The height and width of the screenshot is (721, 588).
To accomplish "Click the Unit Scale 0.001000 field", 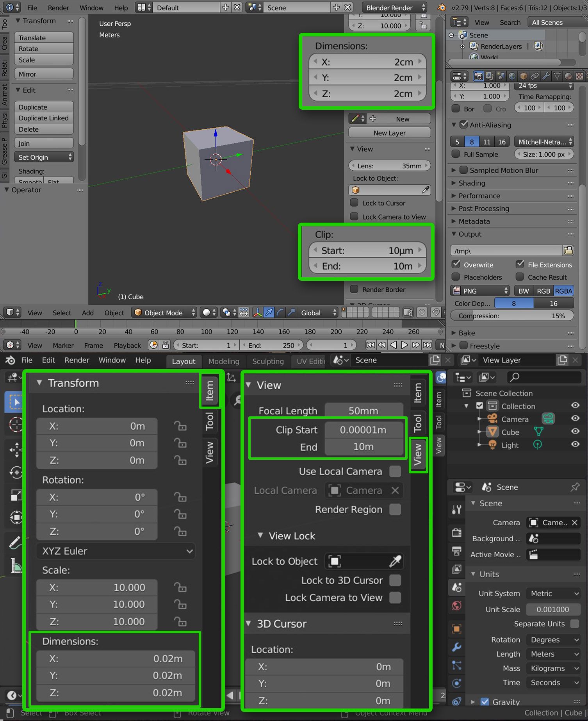I will coord(553,609).
